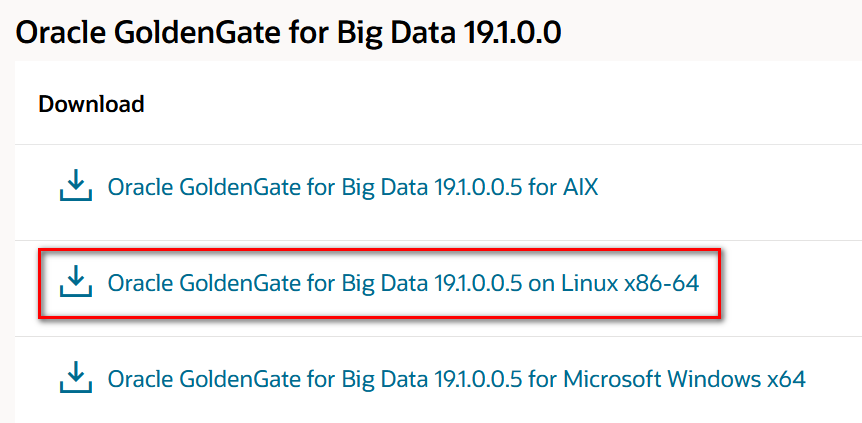Image resolution: width=862 pixels, height=423 pixels.
Task: Click the page heading Oracle GoldenGate for Big Data 19.1.0.0
Action: (x=289, y=33)
